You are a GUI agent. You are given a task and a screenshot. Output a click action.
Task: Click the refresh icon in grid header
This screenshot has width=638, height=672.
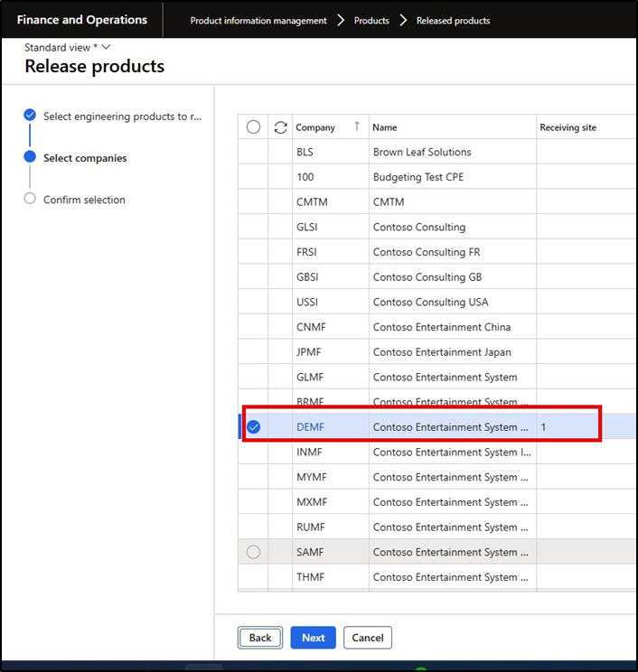click(x=280, y=127)
